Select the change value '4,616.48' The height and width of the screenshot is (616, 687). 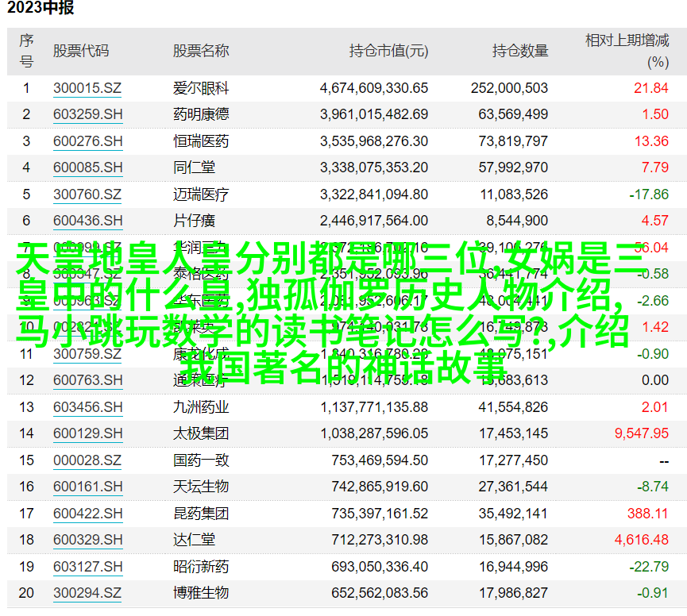coord(642,540)
